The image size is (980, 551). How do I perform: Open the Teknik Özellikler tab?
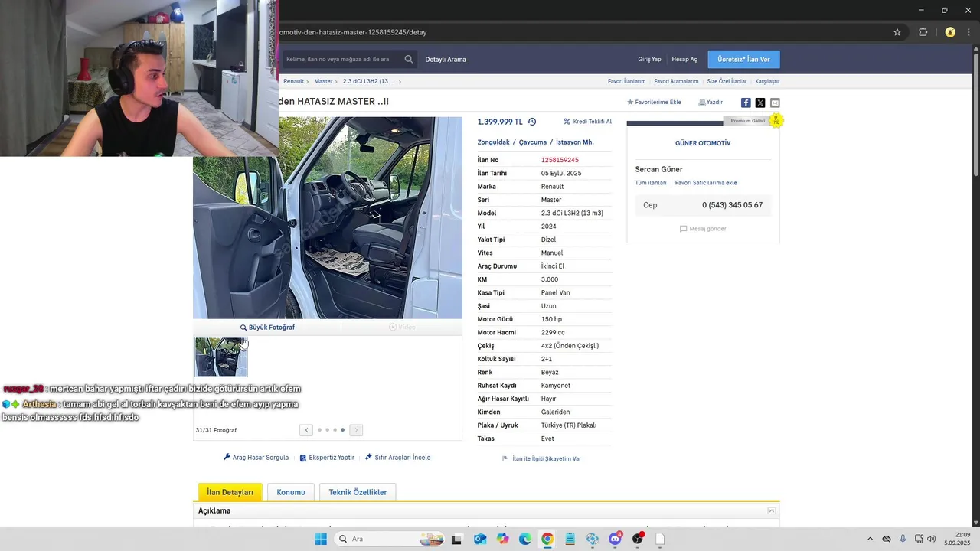click(x=358, y=492)
